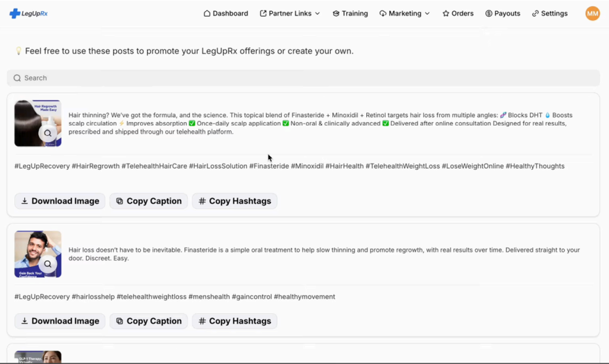609x364 pixels.
Task: Expand the Marketing dropdown menu
Action: coord(404,13)
